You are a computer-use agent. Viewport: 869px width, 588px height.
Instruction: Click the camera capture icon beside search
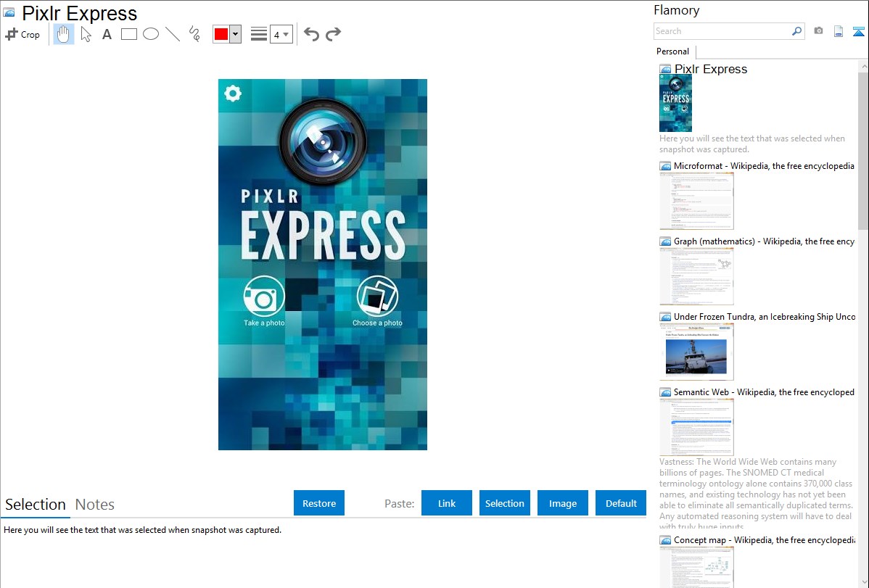(818, 31)
